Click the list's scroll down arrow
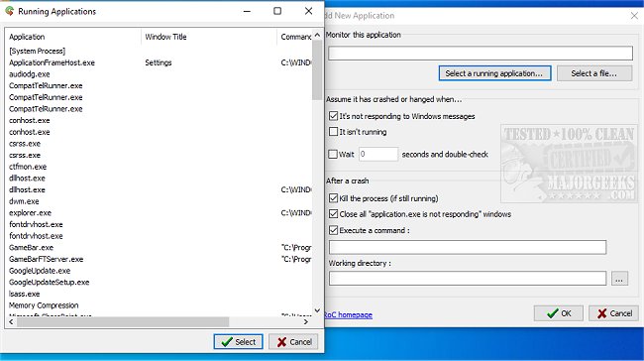644x361 pixels. tap(317, 310)
